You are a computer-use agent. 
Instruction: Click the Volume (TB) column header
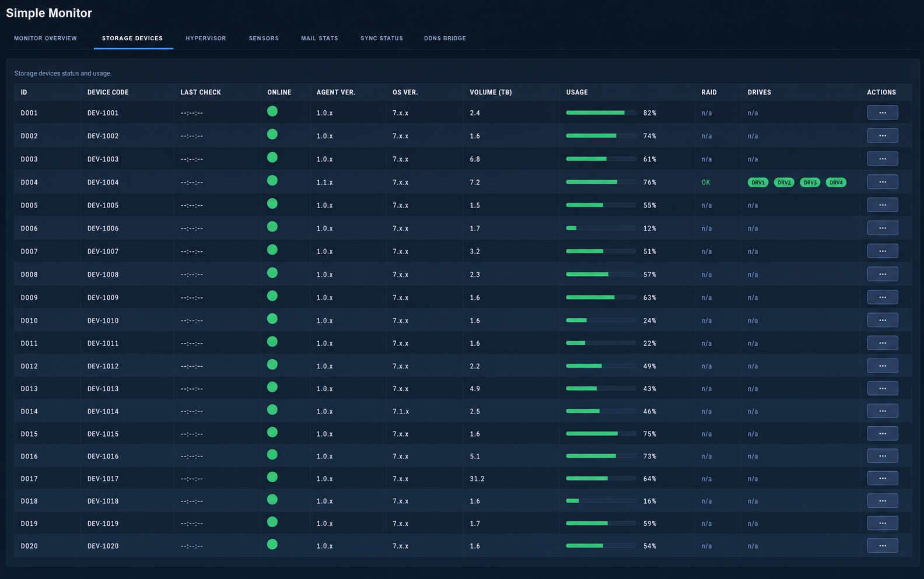tap(491, 92)
